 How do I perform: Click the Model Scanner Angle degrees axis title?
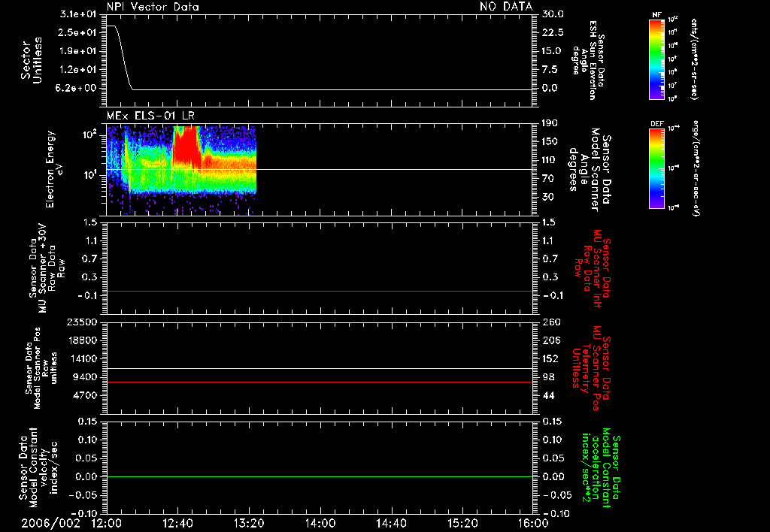590,169
